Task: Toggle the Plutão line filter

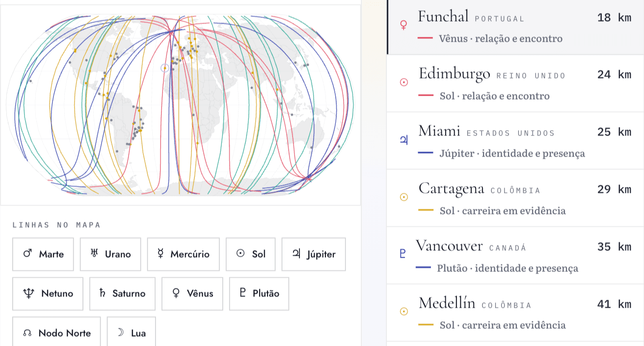Action: (x=259, y=293)
